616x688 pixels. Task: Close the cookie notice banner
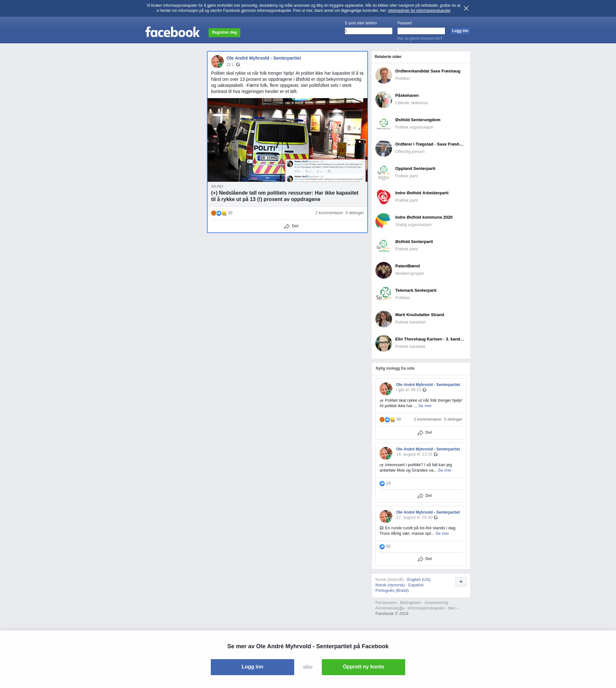(466, 8)
